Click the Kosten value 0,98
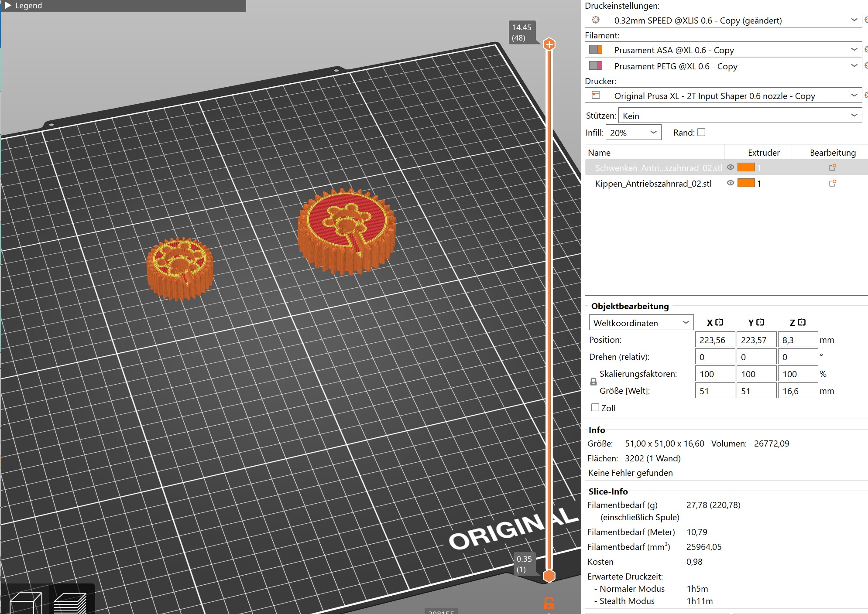This screenshot has width=868, height=614. coord(694,562)
